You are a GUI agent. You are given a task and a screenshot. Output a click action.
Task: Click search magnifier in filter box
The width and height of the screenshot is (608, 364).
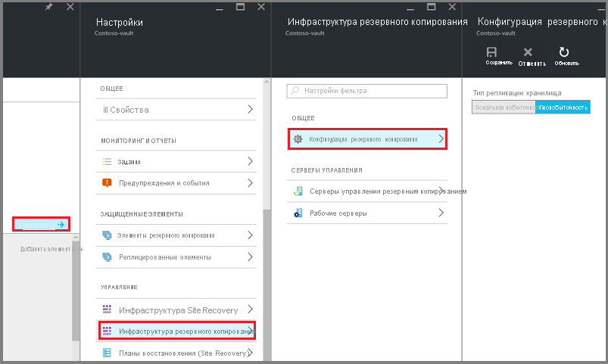pyautogui.click(x=295, y=91)
